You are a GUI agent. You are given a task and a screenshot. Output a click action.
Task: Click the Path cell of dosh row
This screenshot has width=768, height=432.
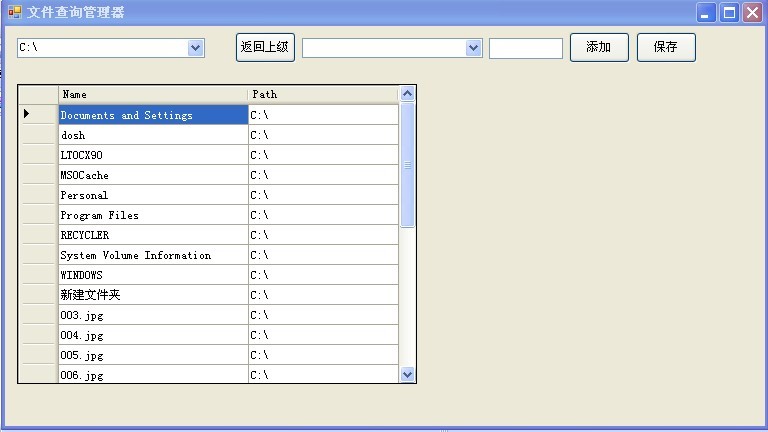(323, 135)
